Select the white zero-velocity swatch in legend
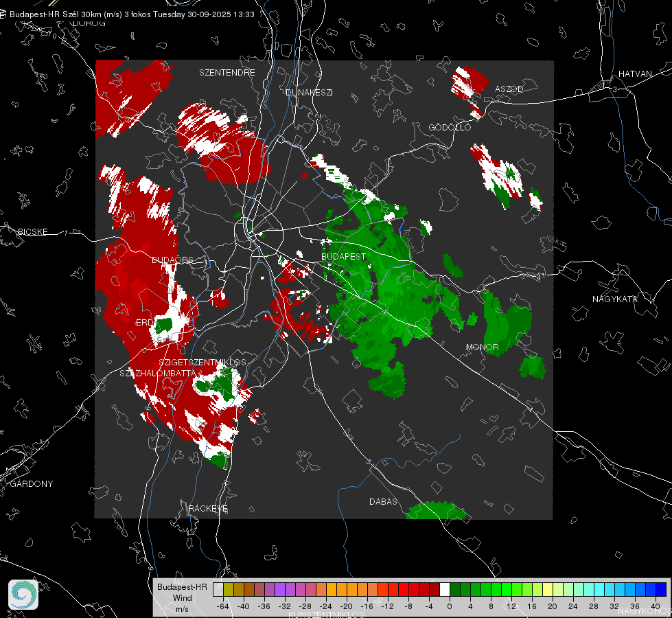 click(x=445, y=589)
